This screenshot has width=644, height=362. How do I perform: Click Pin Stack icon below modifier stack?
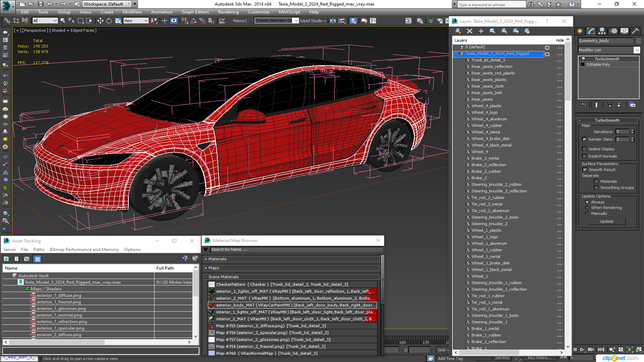pos(583,105)
